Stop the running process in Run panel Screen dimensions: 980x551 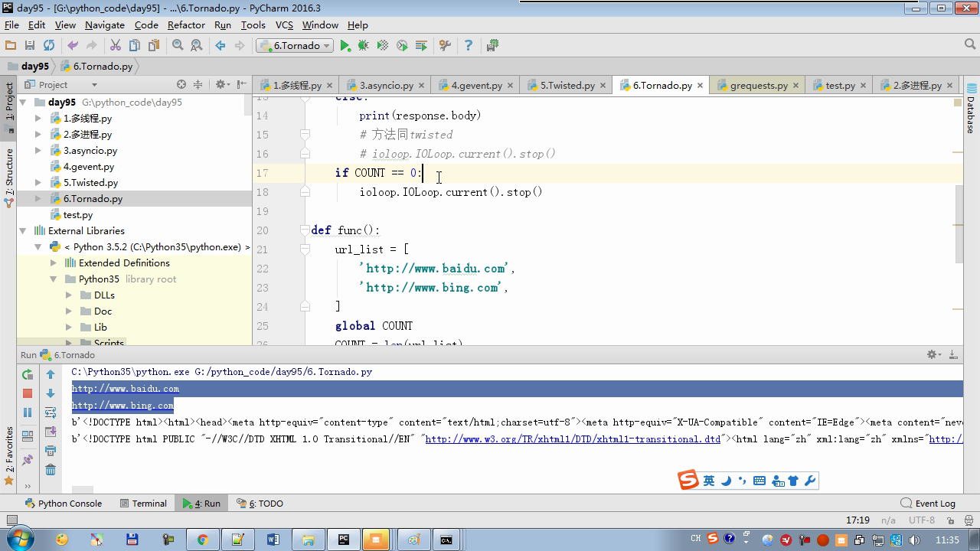28,393
